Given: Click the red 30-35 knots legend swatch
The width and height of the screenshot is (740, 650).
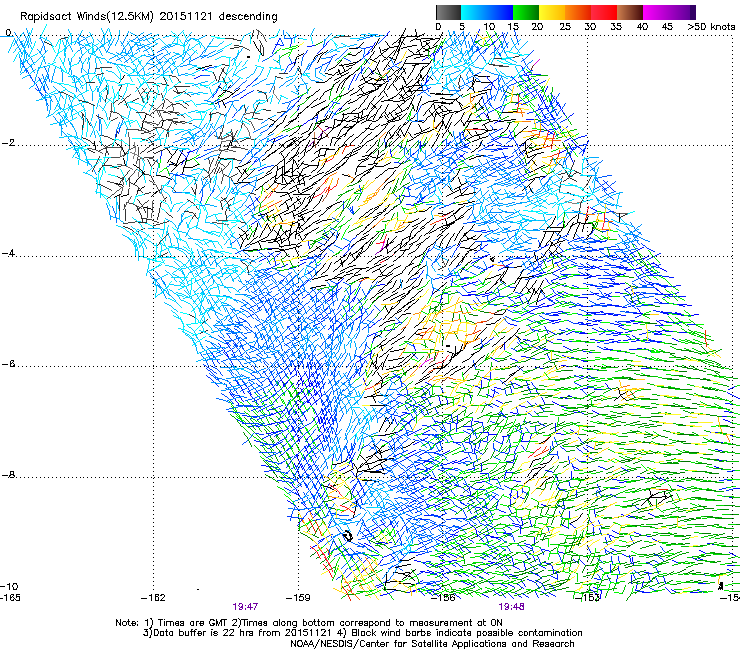Looking at the screenshot, I should point(604,12).
